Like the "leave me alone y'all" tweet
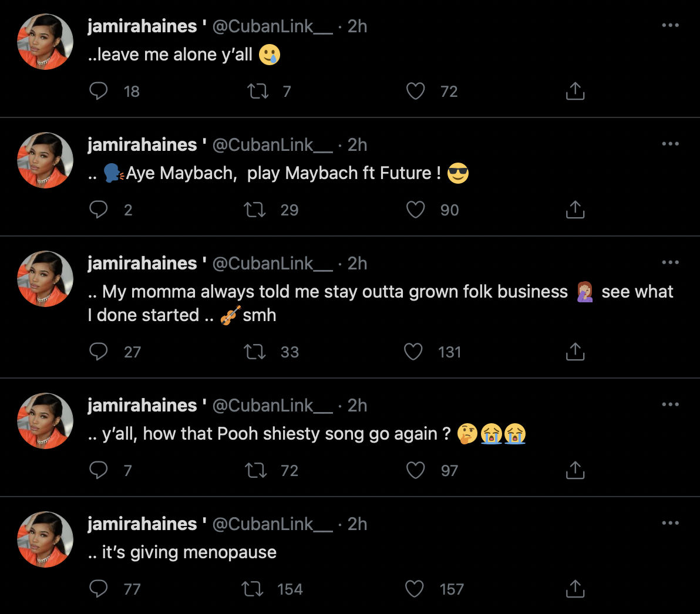 pos(415,91)
